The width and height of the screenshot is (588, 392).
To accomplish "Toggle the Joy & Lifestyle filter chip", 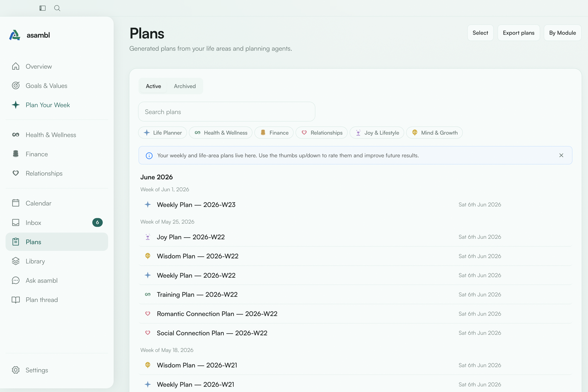I will click(377, 133).
